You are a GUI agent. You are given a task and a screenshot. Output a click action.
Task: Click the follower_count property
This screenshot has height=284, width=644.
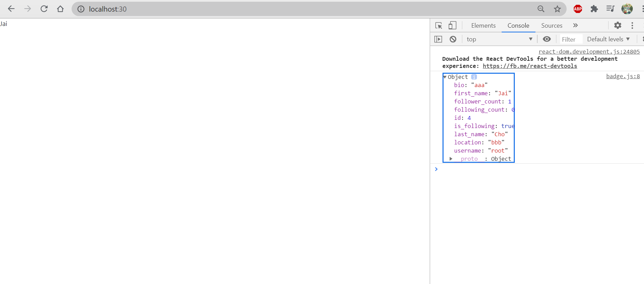[x=483, y=101]
